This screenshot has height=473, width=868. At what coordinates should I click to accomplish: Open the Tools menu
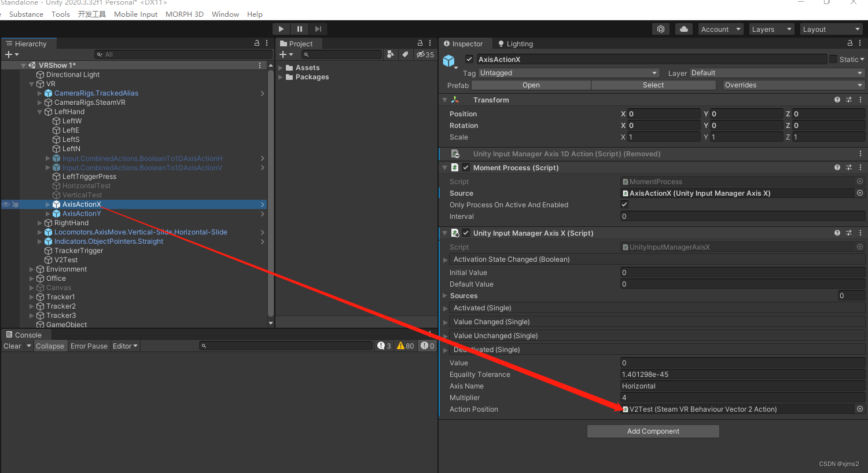(61, 14)
